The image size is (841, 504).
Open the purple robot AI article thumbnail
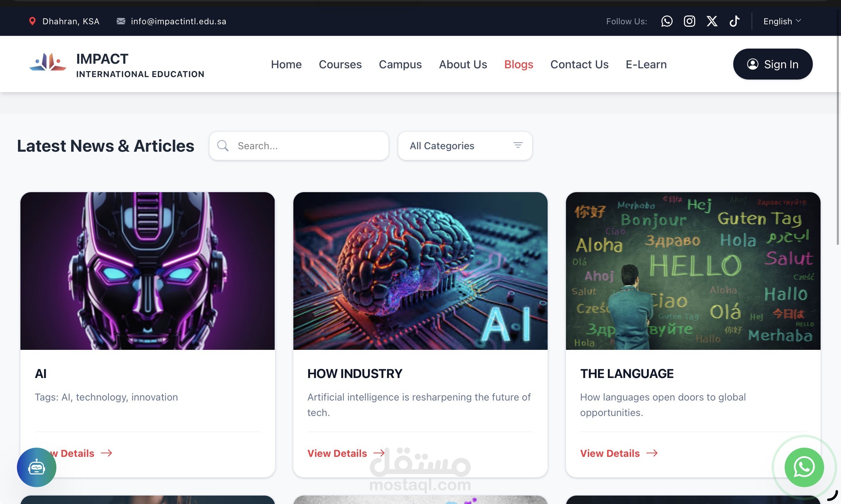(x=148, y=271)
